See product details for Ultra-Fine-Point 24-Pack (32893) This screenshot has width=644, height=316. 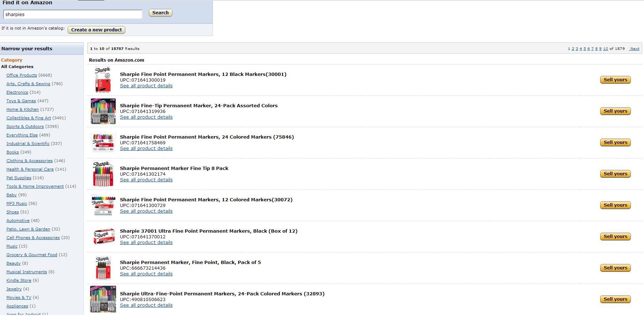coord(146,305)
